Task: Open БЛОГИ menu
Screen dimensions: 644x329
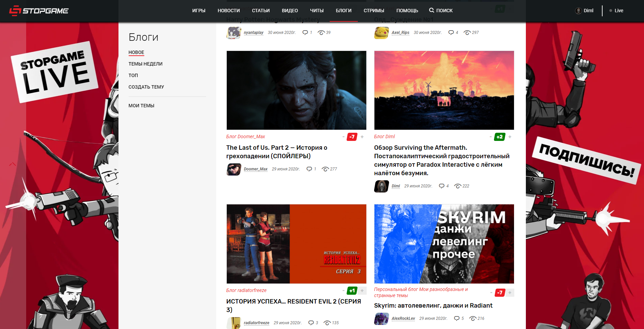Action: click(344, 11)
